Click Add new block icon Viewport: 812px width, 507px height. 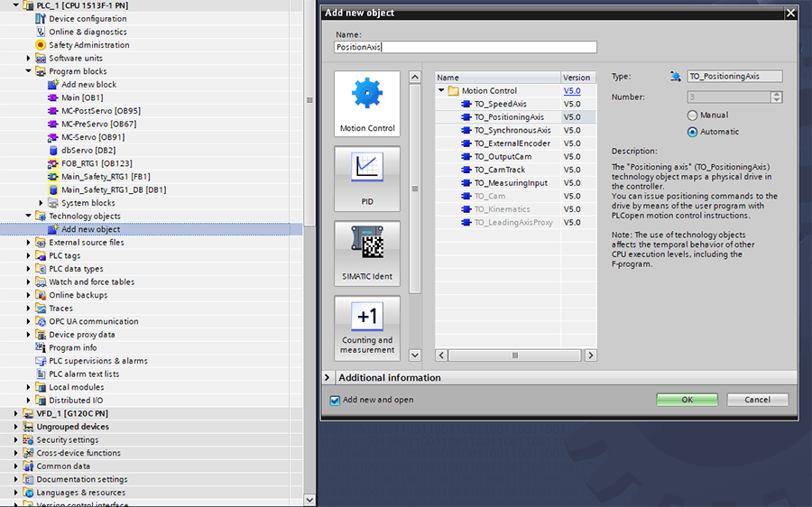click(53, 85)
